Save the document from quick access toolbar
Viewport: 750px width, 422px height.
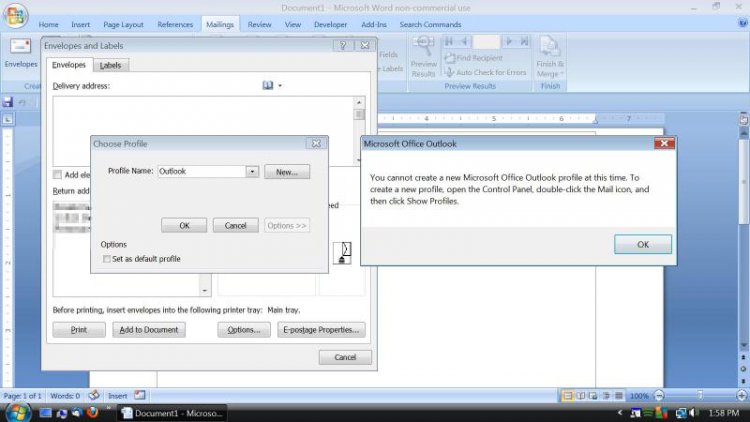(8, 102)
